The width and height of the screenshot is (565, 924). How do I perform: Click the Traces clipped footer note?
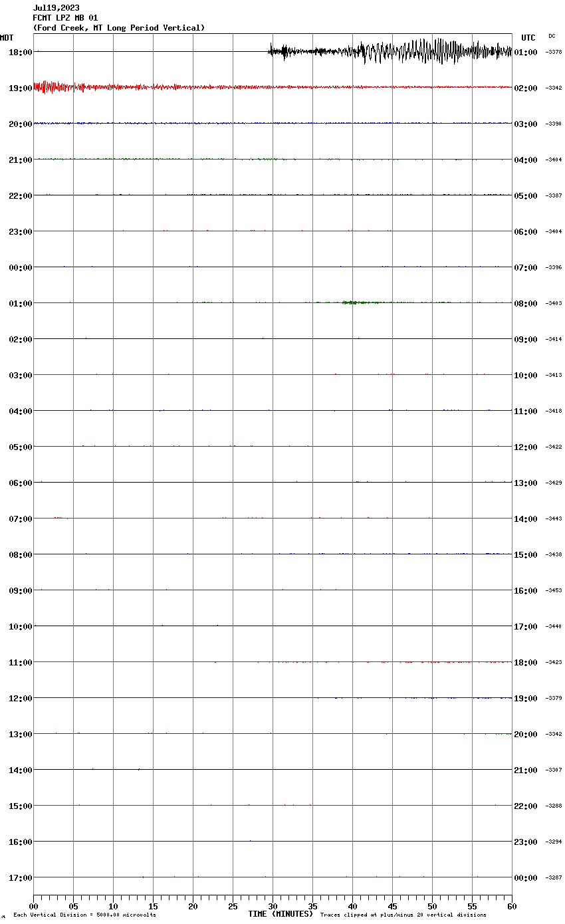pyautogui.click(x=403, y=915)
